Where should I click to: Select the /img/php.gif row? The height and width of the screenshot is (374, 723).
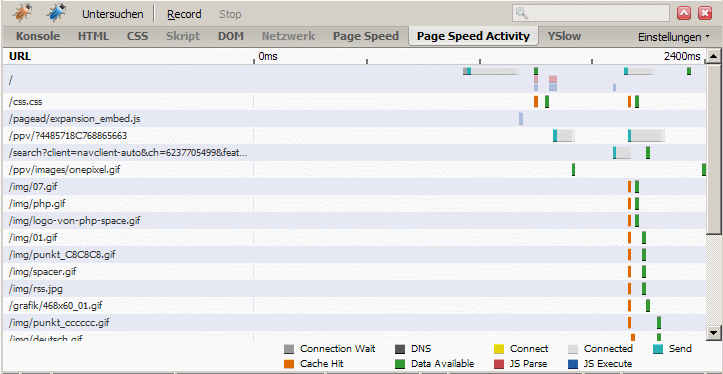pos(354,204)
